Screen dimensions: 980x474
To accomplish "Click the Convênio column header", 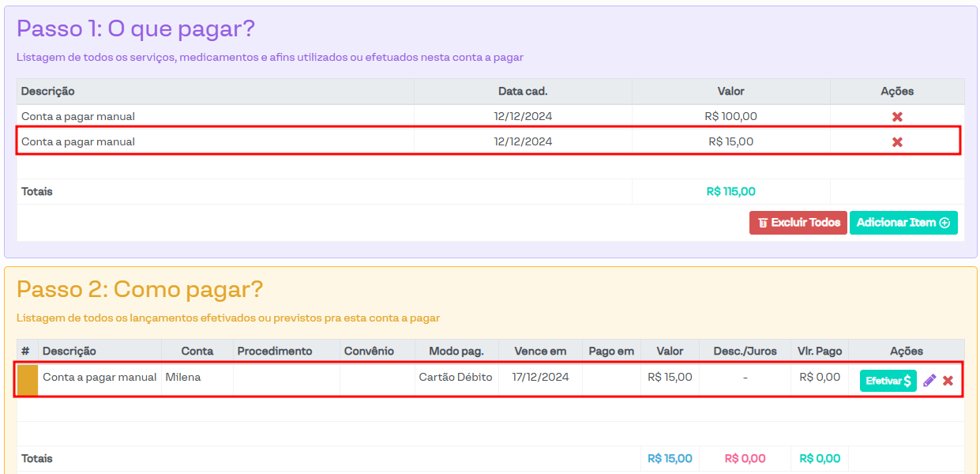I will (369, 351).
